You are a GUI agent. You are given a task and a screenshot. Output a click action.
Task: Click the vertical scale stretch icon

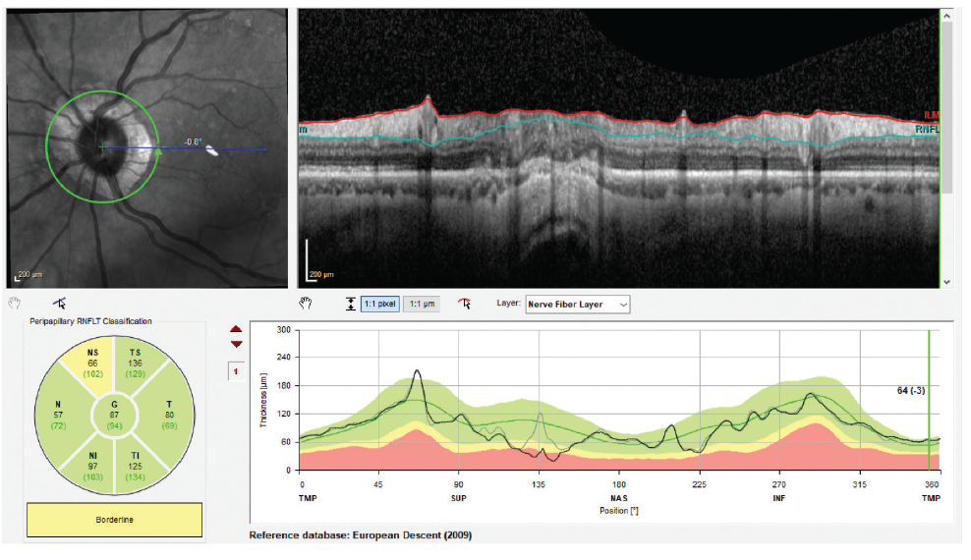click(x=351, y=304)
